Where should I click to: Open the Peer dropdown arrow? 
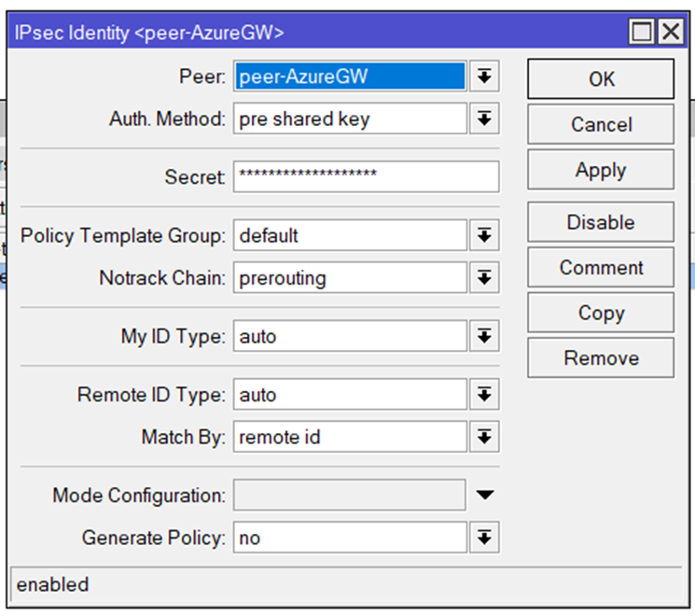click(x=484, y=77)
